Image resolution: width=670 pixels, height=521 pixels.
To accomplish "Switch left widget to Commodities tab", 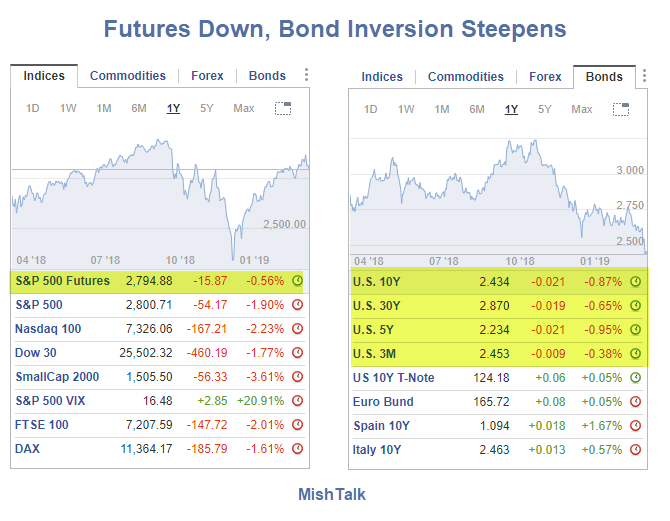I will pyautogui.click(x=128, y=76).
